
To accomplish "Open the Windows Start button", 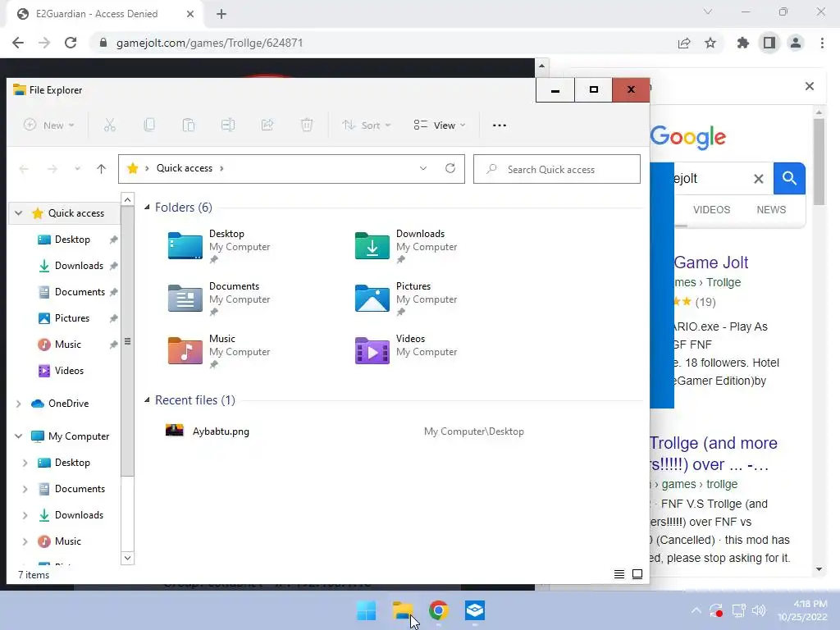I will (x=367, y=610).
